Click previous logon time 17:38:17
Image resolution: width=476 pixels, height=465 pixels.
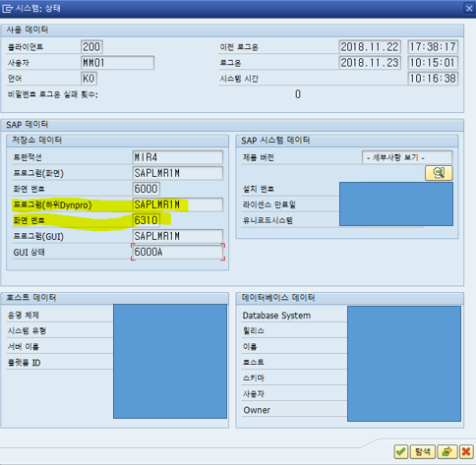pyautogui.click(x=433, y=47)
